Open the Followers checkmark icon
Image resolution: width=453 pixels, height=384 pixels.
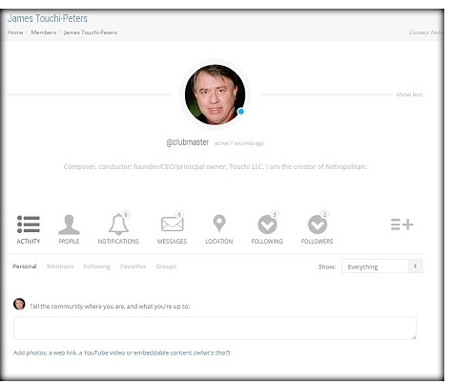[x=317, y=224]
